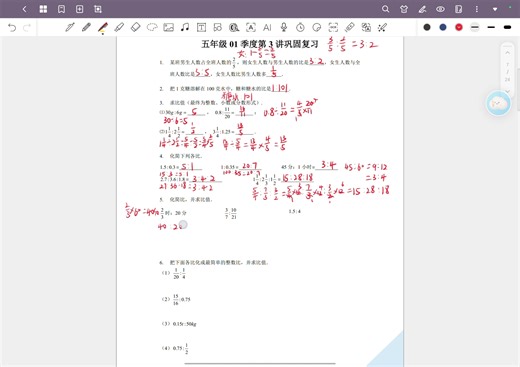This screenshot has width=520, height=367.
Task: Open the floating cloud assistant bubble
Action: pos(498,104)
